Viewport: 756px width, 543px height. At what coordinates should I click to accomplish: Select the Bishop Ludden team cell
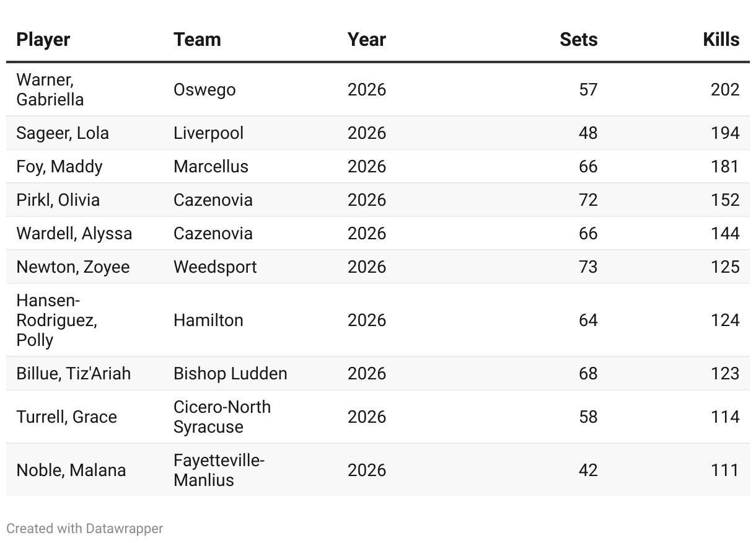pyautogui.click(x=231, y=374)
